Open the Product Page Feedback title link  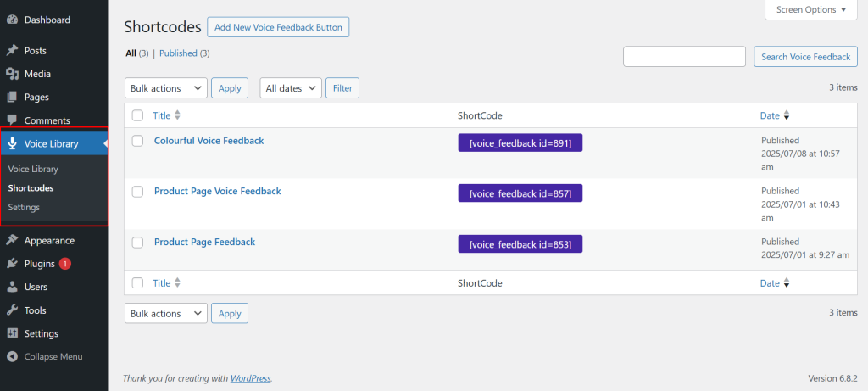tap(204, 242)
